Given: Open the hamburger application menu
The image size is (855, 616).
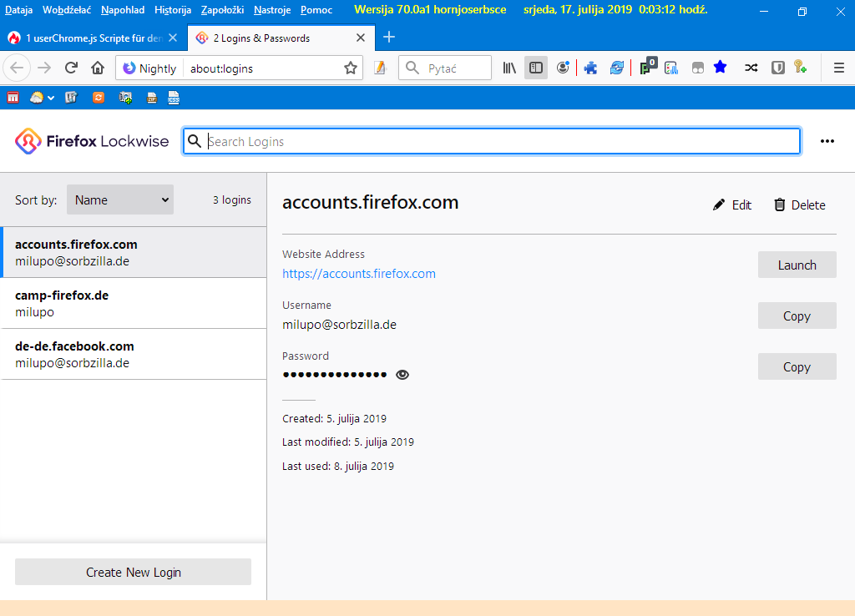Looking at the screenshot, I should click(839, 68).
